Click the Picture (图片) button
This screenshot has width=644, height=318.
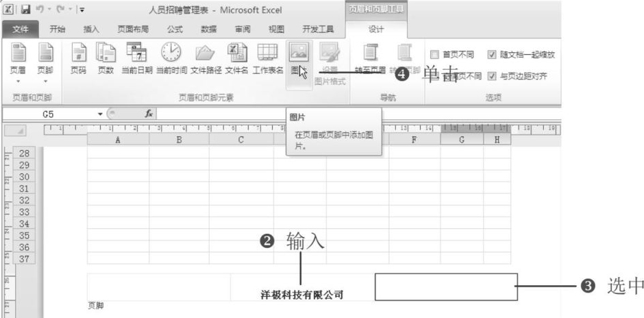299,64
